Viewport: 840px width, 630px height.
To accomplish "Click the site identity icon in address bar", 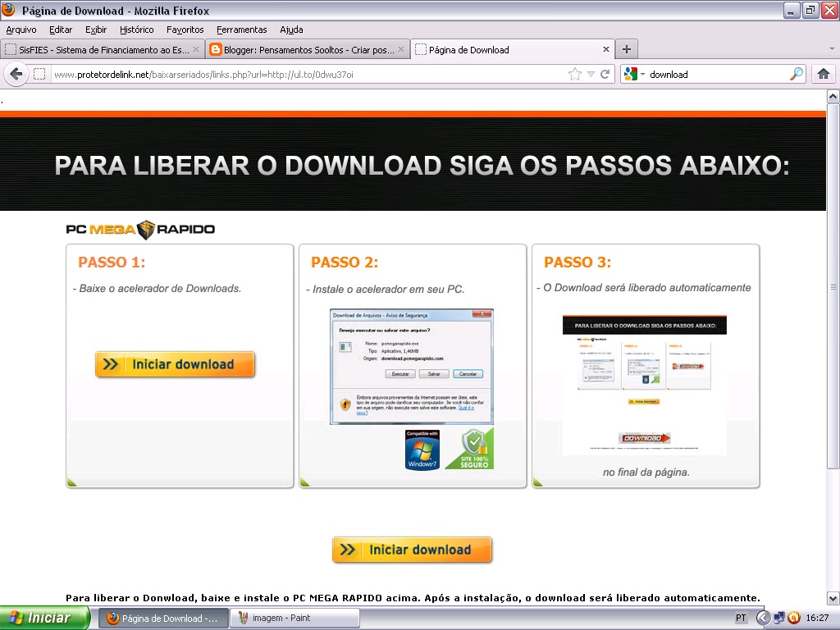I will pos(39,75).
